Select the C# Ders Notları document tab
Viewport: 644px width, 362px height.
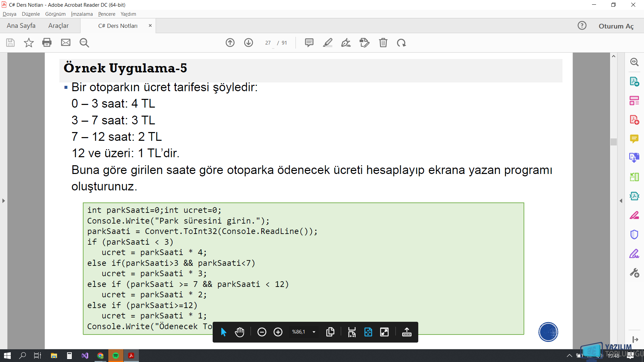(x=118, y=26)
